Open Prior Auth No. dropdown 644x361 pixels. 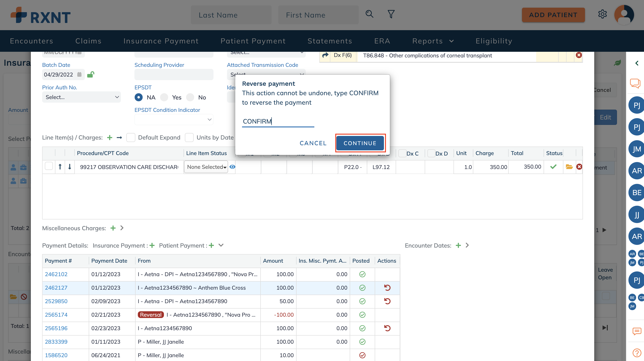click(x=82, y=97)
